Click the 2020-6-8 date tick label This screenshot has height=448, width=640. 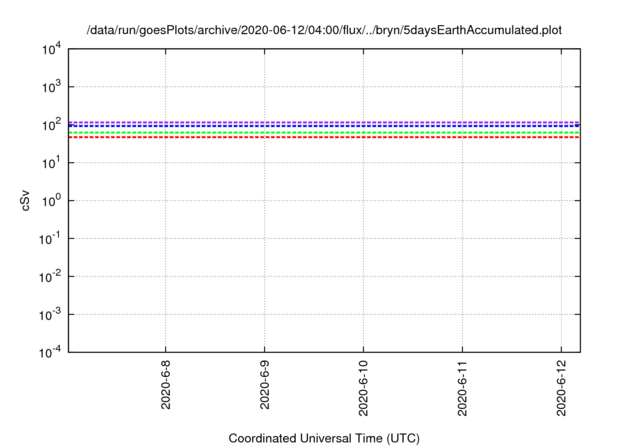click(165, 385)
